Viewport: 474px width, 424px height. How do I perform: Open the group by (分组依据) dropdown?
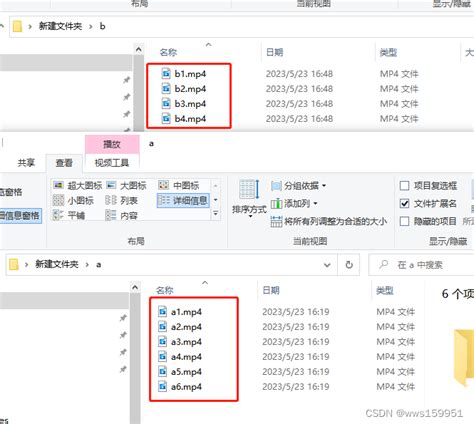[x=299, y=185]
